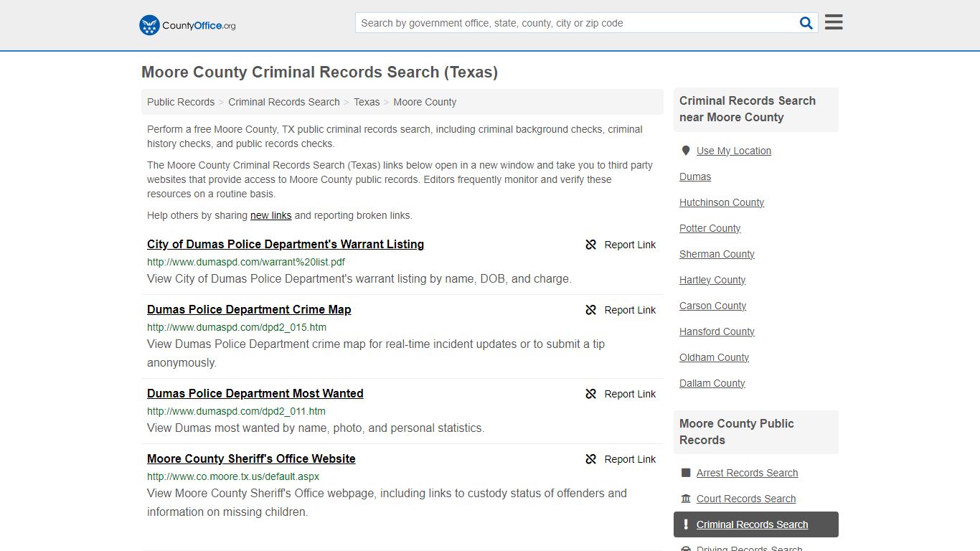
Task: Click the magnifier search icon
Action: (x=806, y=23)
